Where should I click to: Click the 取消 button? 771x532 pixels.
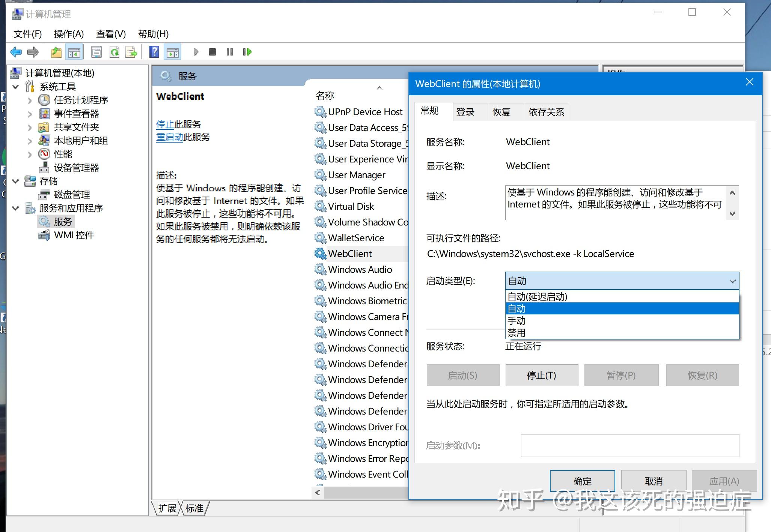pos(654,481)
